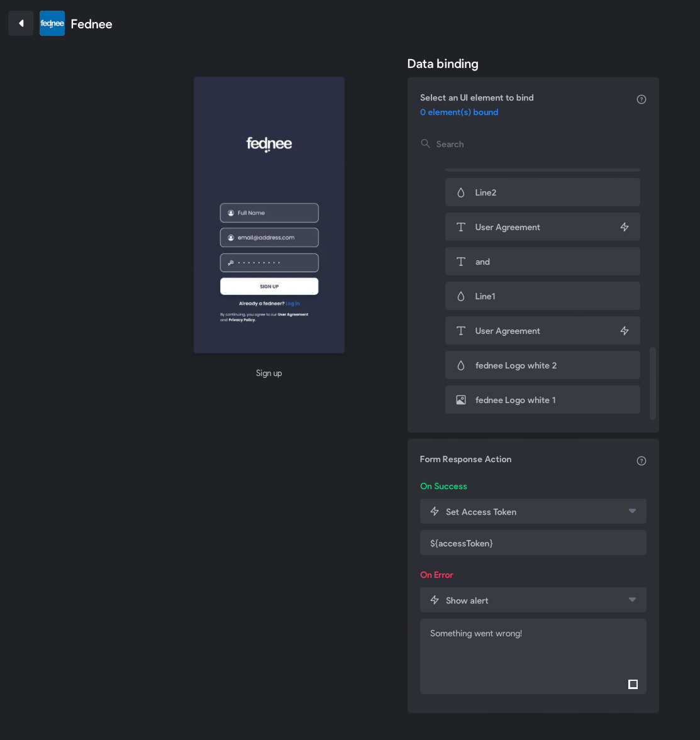The image size is (700, 740).
Task: Click the "Privacy Policy." text in the preview
Action: [242, 320]
